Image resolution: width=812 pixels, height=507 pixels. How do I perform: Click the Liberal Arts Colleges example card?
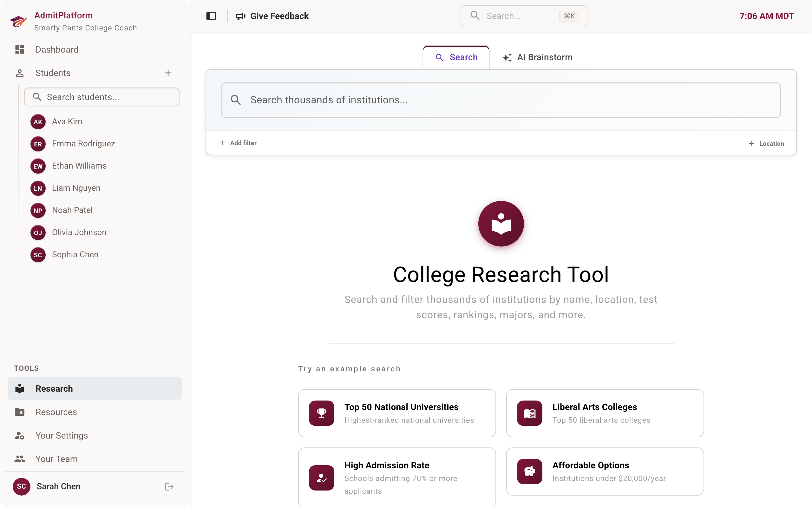click(x=604, y=413)
